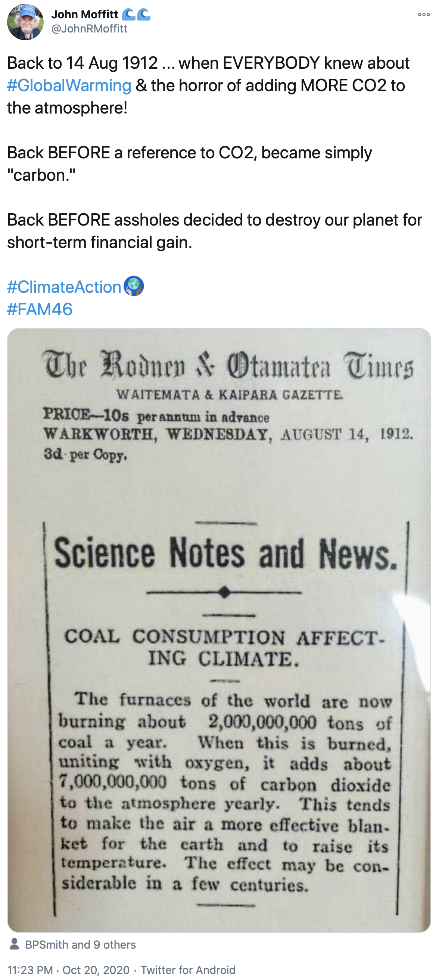442x980 pixels.
Task: Click the 11:23 PM · Oct 20, 2020 timestamp
Action: point(68,970)
